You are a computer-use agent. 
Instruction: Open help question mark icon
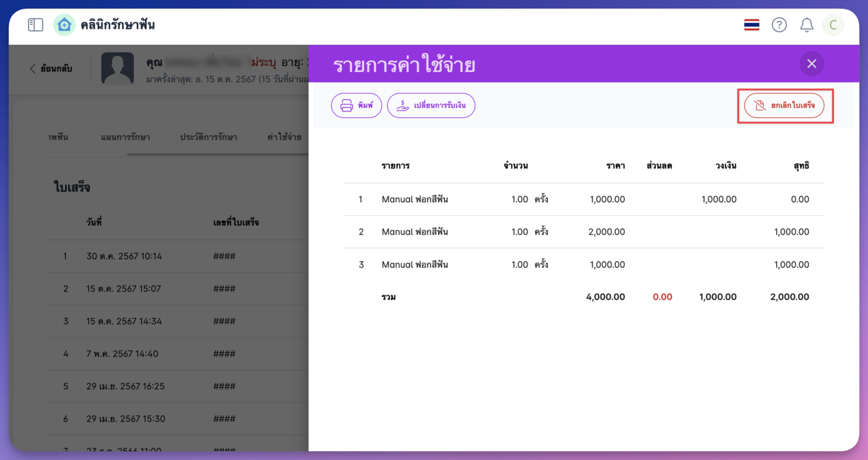pos(779,25)
